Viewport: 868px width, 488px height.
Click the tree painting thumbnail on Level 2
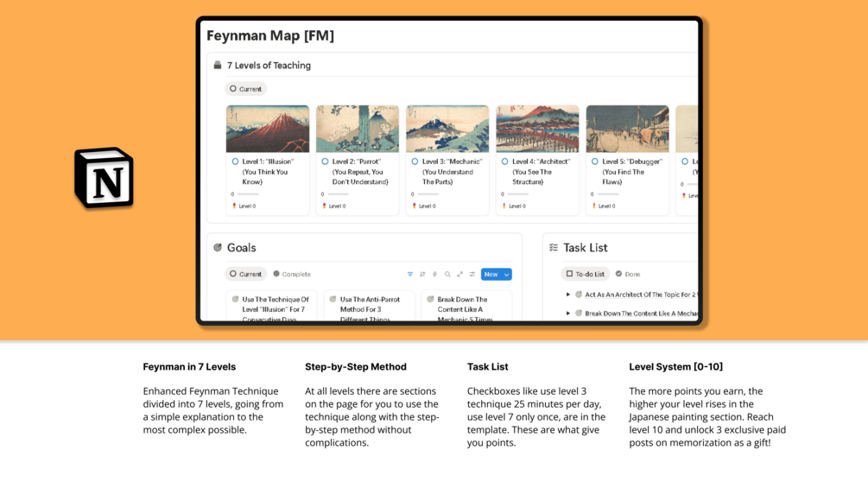[358, 129]
